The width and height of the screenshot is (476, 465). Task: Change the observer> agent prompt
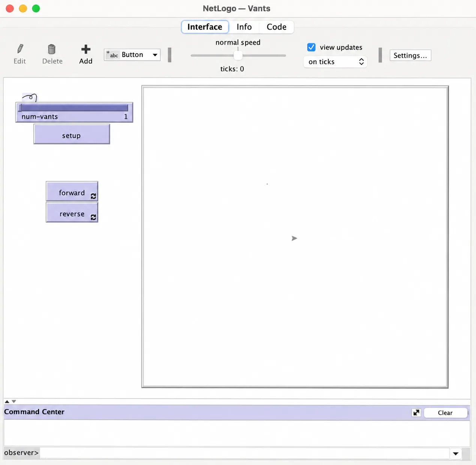(x=21, y=453)
